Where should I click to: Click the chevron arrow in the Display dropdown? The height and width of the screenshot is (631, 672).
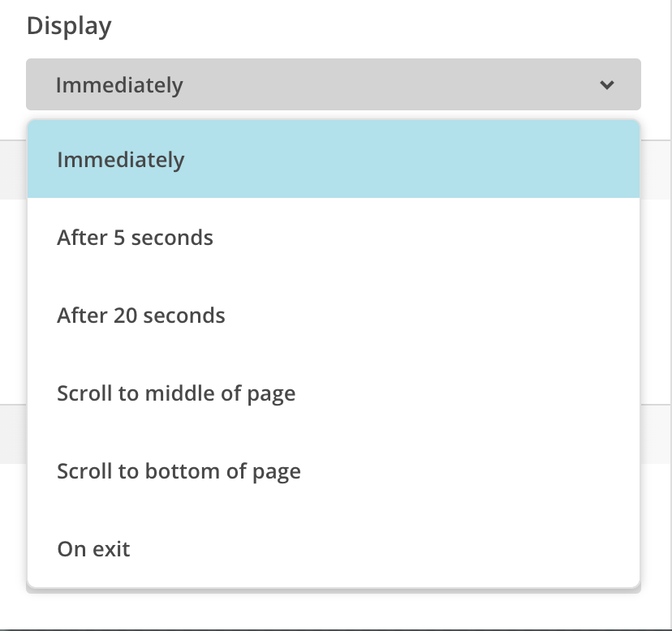[607, 84]
